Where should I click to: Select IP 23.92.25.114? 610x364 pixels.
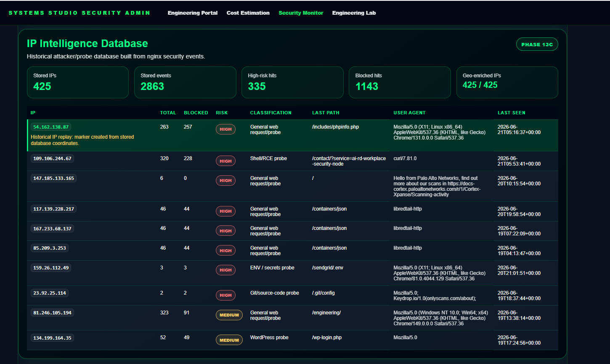click(50, 293)
